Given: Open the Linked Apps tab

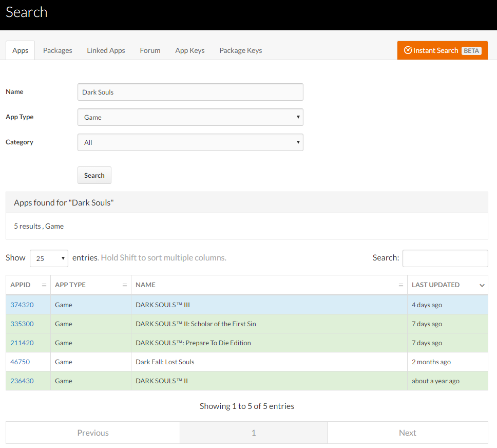Looking at the screenshot, I should (x=106, y=50).
